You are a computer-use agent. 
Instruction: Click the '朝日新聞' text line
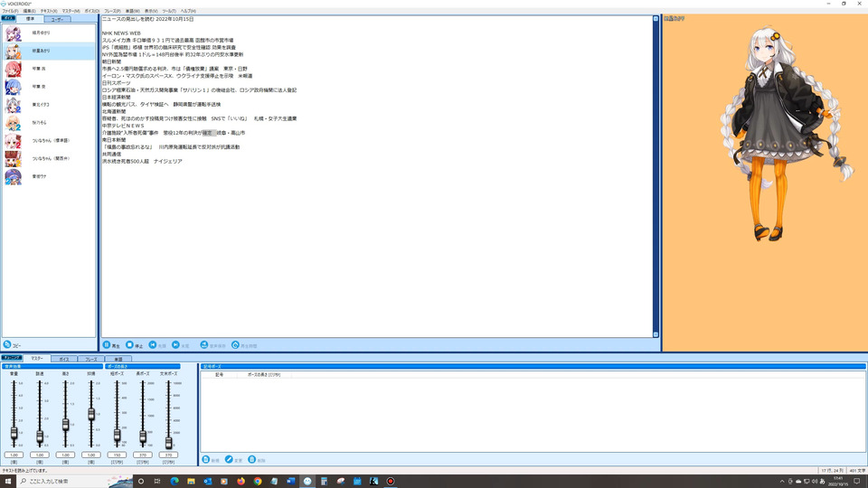tap(111, 61)
